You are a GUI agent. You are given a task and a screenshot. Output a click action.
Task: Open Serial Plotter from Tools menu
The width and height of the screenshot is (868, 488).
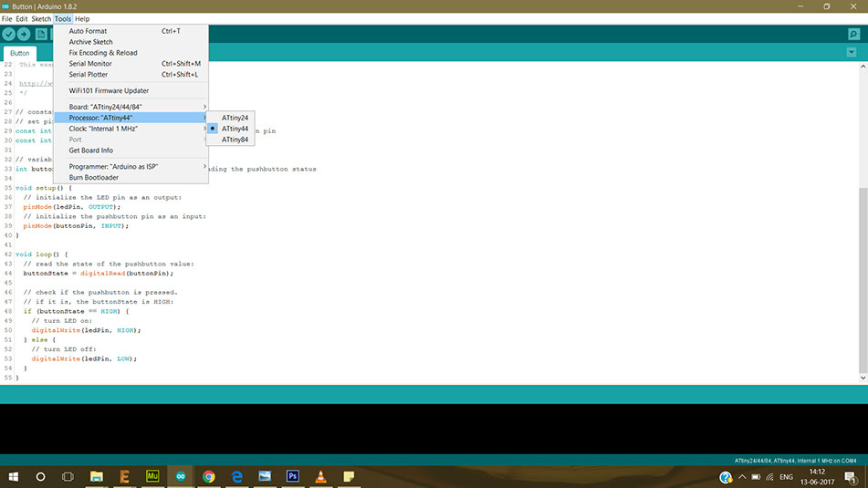click(x=131, y=74)
